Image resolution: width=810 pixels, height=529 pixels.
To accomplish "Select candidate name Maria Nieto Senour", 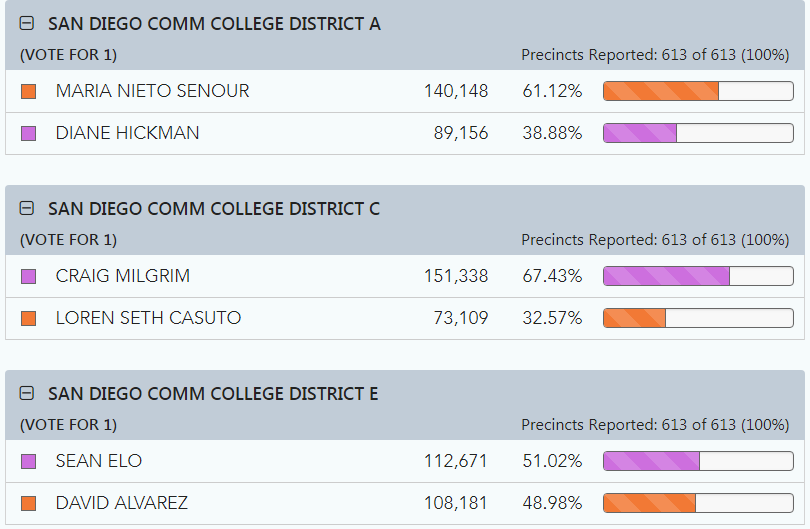I will click(x=152, y=91).
